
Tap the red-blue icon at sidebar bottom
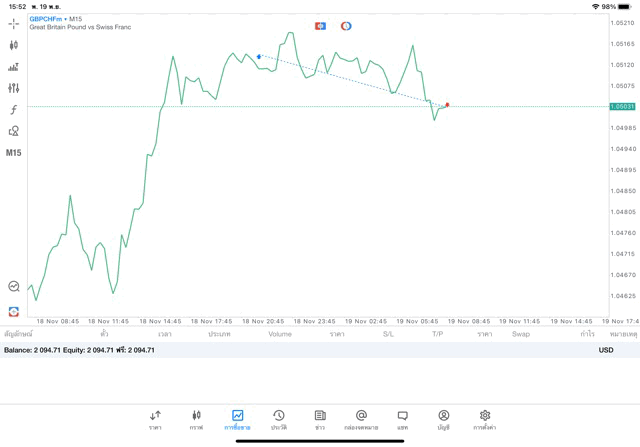(x=14, y=312)
